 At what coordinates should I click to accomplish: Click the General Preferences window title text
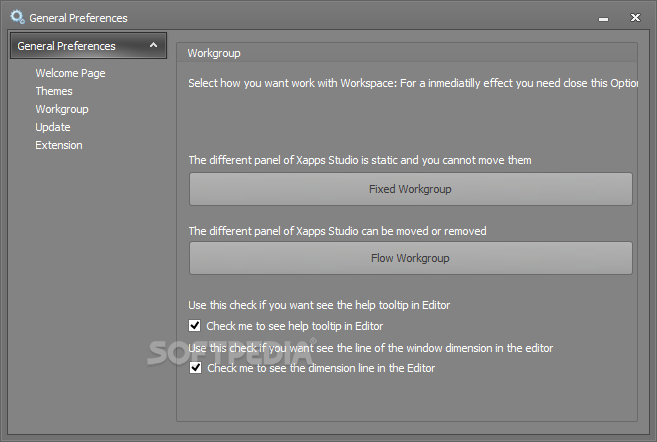tap(79, 18)
